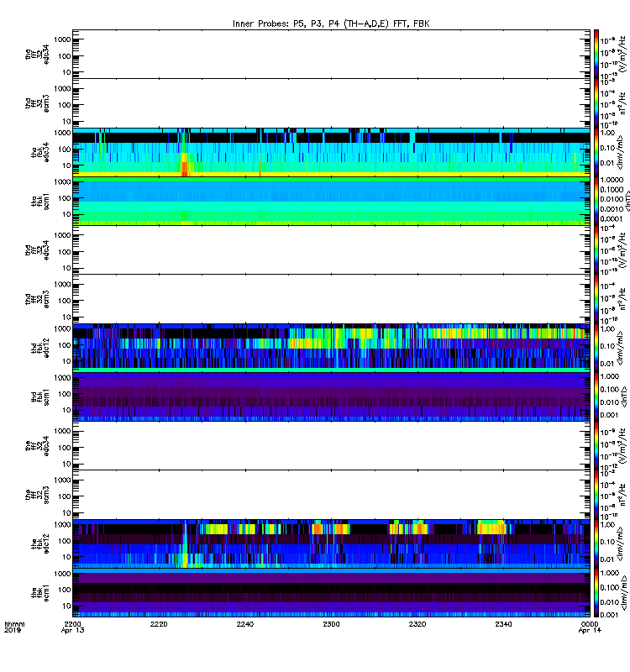Click the empty thd fff 32 scm3 plot panel
This screenshot has width=630, height=672.
click(331, 299)
